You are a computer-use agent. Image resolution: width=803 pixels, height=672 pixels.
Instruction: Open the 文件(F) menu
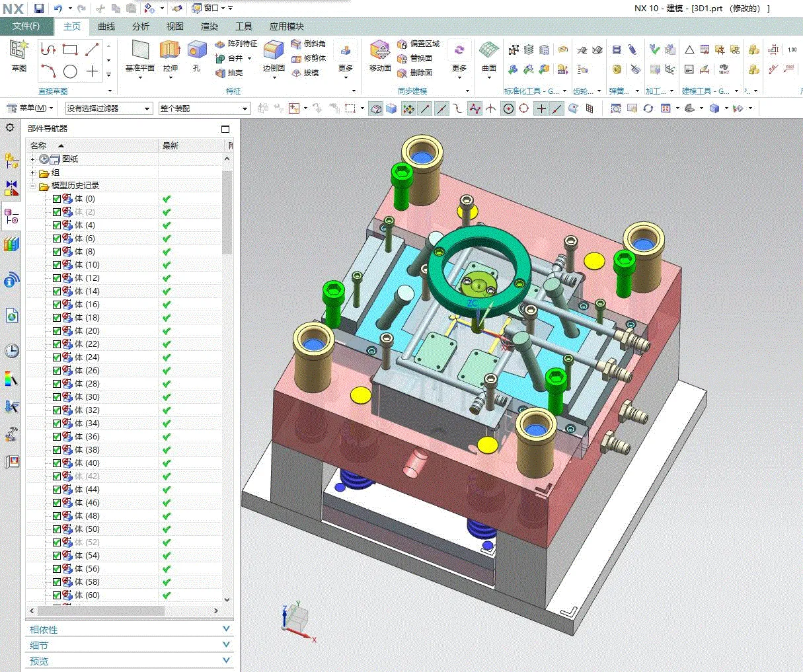click(26, 26)
